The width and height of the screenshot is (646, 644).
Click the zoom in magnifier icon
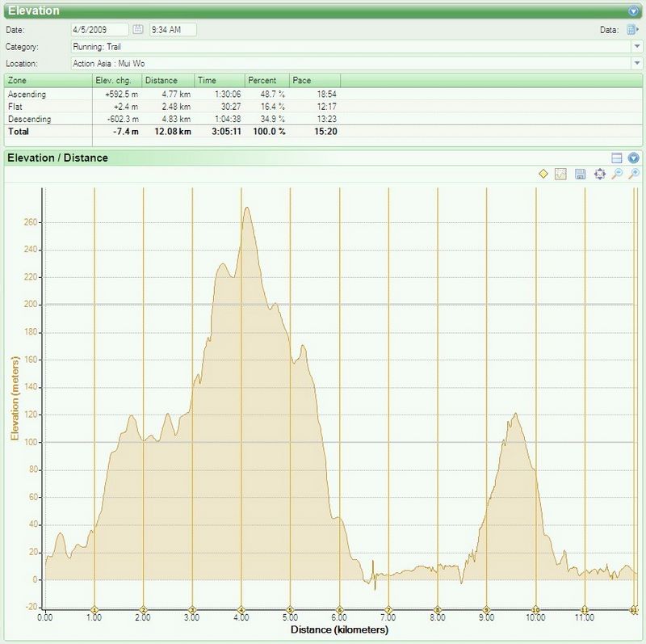point(634,174)
